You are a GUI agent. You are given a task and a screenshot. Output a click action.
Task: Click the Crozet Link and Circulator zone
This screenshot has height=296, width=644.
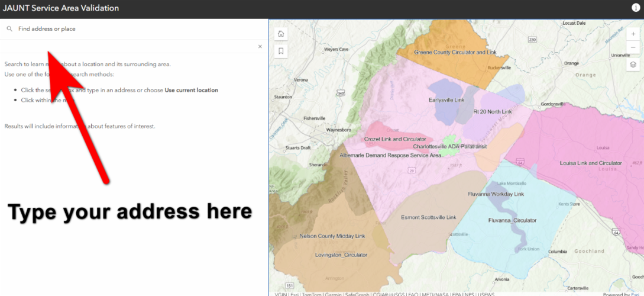coord(395,139)
